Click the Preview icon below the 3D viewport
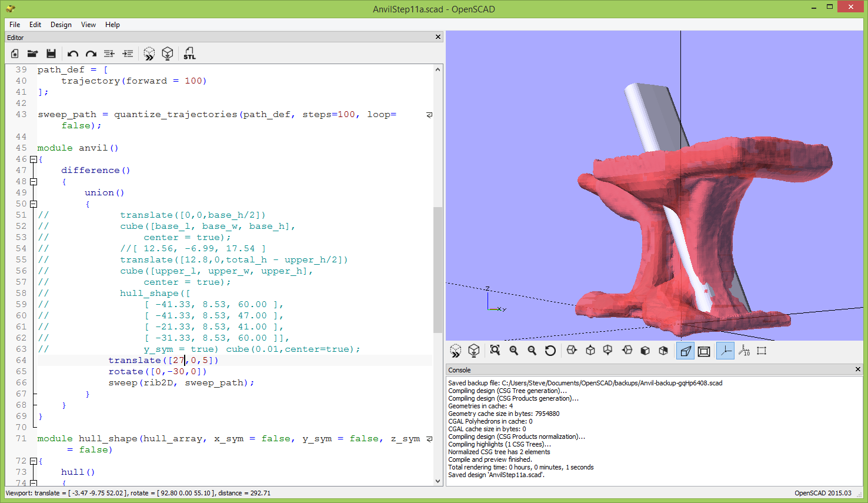The image size is (868, 503). tap(456, 351)
